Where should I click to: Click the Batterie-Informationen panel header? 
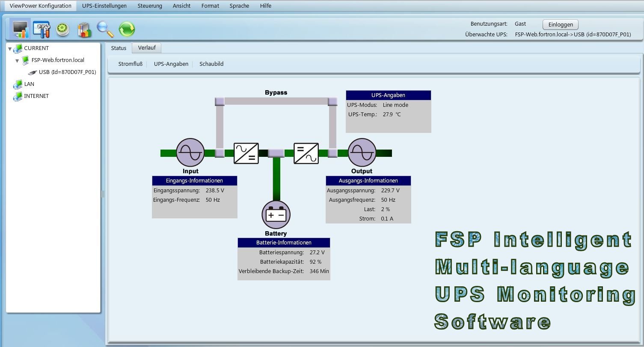coord(284,243)
